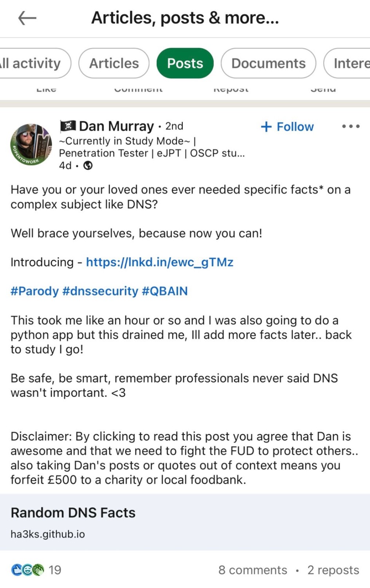
Task: Tap the #dnssecurity hashtag
Action: [100, 291]
